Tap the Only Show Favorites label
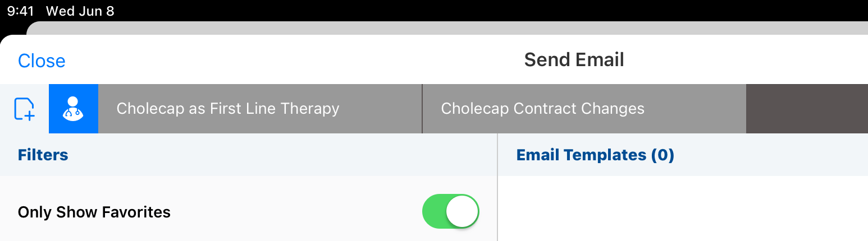This screenshot has width=868, height=241. (x=94, y=212)
